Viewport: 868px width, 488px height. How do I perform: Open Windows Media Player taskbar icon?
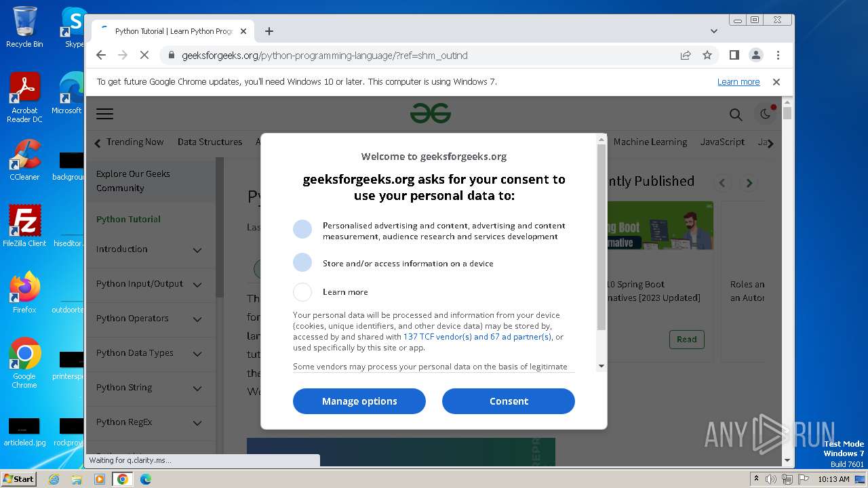coord(100,479)
